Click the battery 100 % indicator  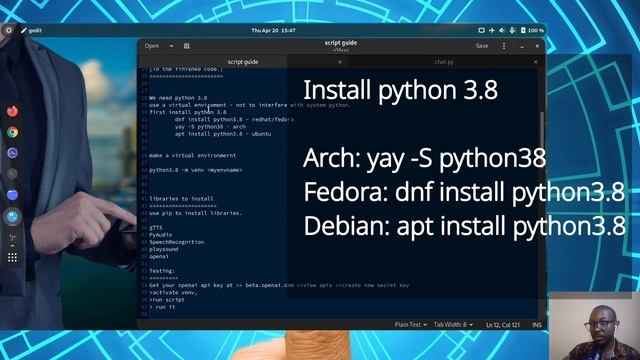532,30
